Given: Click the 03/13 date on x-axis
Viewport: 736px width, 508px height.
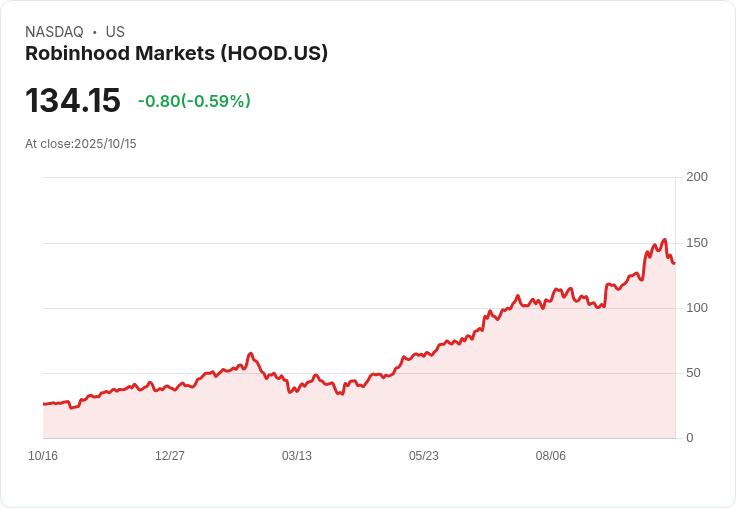Looking at the screenshot, I should click(x=297, y=456).
